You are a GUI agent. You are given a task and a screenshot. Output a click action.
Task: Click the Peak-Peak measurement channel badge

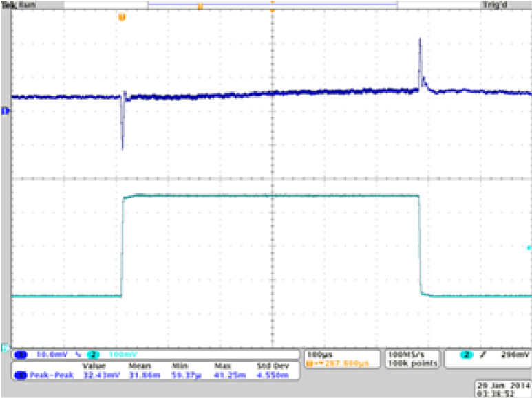coord(21,375)
